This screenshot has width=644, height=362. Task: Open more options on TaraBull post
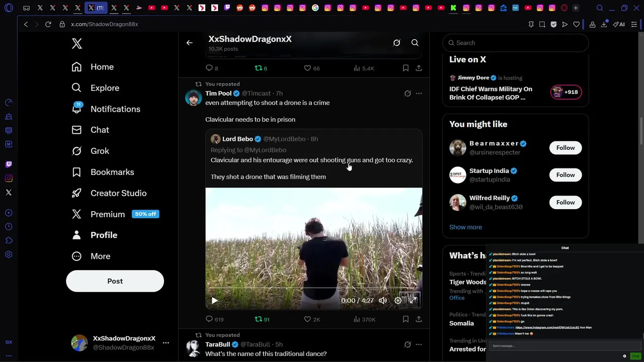tap(419, 344)
